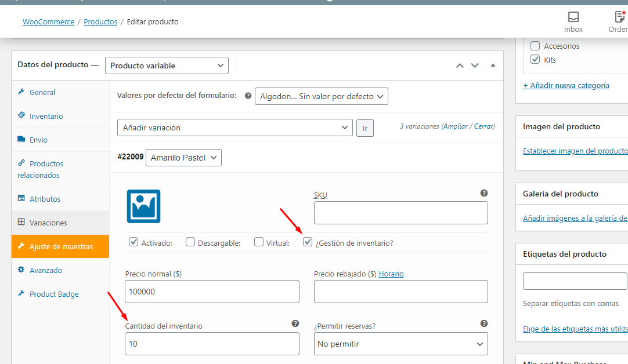The height and width of the screenshot is (364, 628).
Task: Move product data panel down arrow
Action: (x=475, y=65)
